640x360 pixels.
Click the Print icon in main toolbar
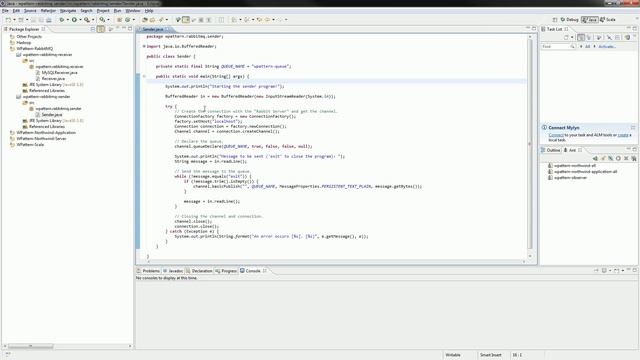[x=49, y=20]
